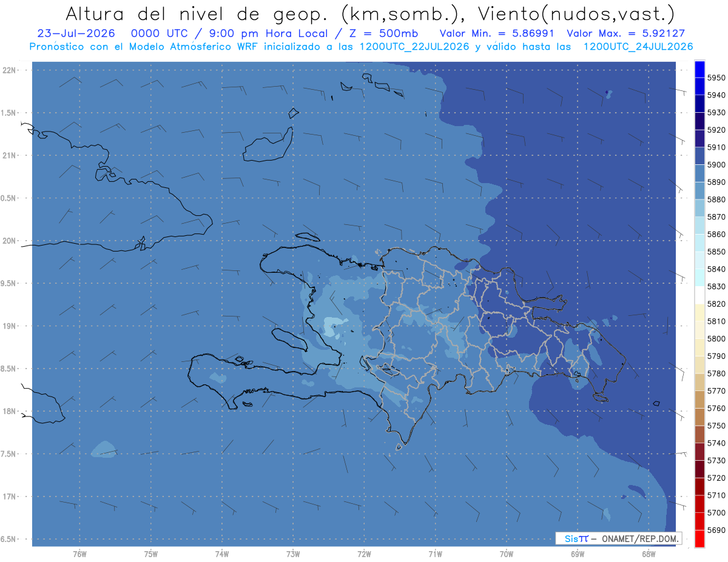Click the longitude axis label '68W'
Viewport: 728px width, 562px height.
click(x=649, y=554)
